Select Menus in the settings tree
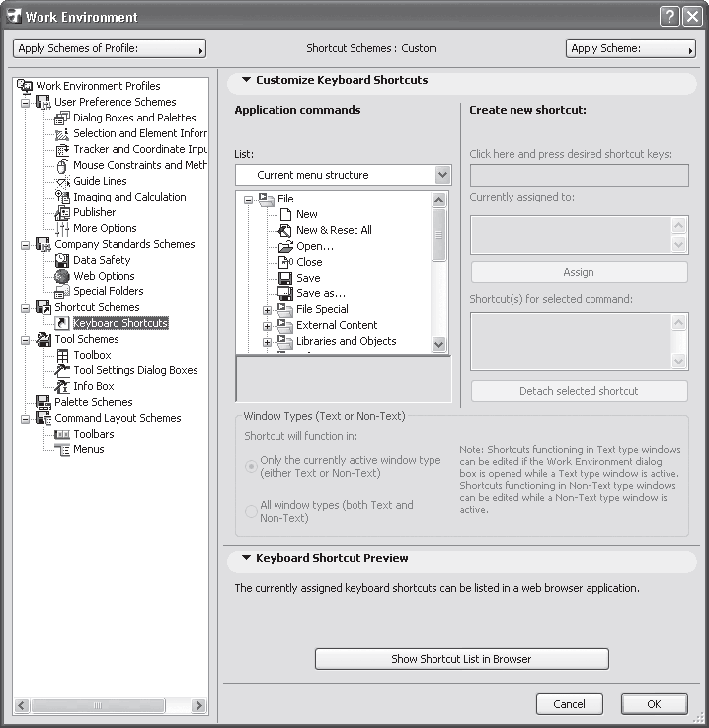The width and height of the screenshot is (709, 728). [x=88, y=449]
